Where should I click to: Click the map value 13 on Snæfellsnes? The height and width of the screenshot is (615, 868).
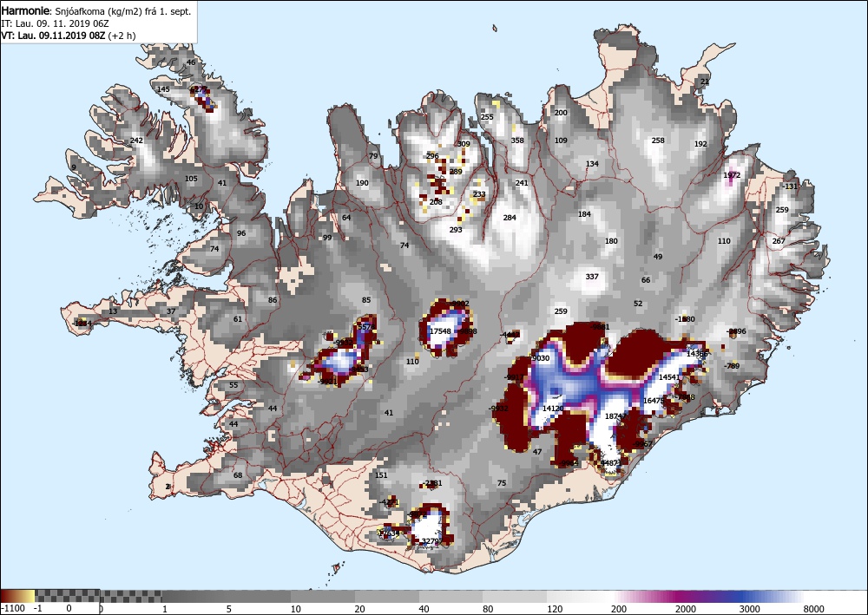(x=113, y=311)
